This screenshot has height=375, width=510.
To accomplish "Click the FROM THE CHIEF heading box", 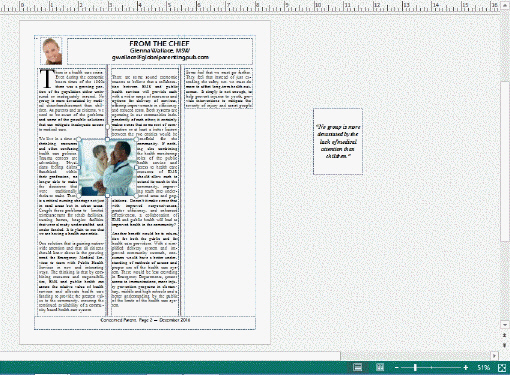I will point(160,51).
